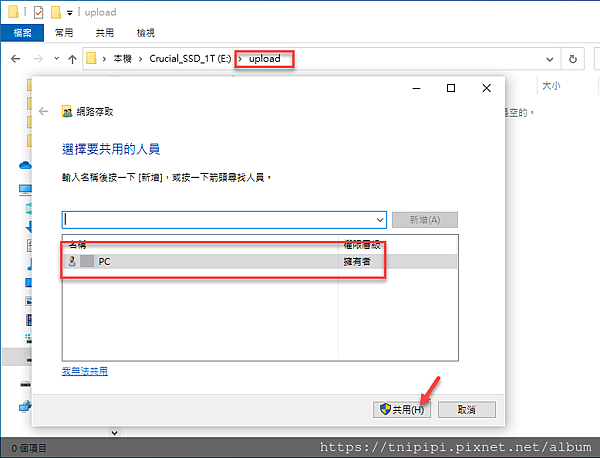Image resolution: width=600 pixels, height=458 pixels.
Task: Close the 網路存取 dialog
Action: tap(486, 88)
